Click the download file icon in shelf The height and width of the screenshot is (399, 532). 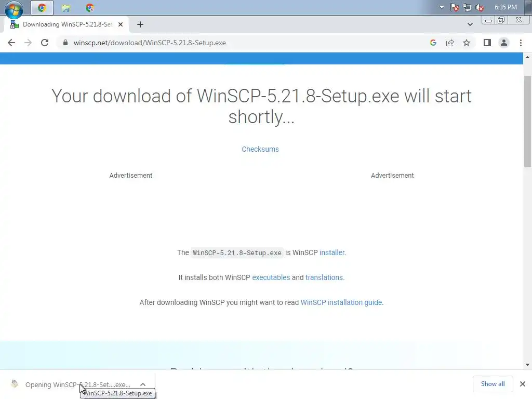click(x=15, y=384)
